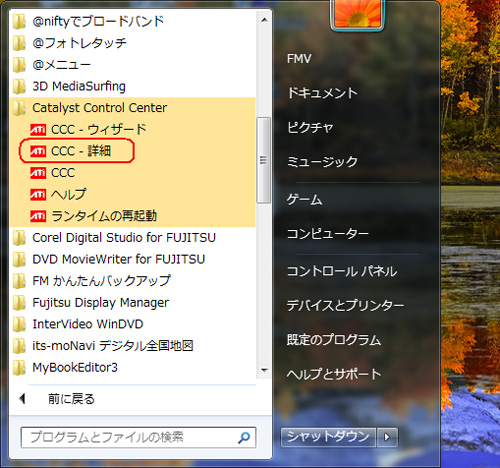Open ミュージック library

(322, 162)
